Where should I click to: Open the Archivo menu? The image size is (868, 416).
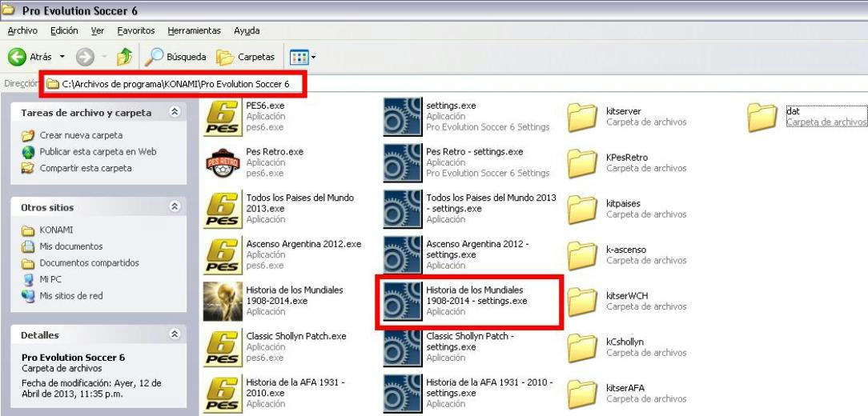(22, 31)
